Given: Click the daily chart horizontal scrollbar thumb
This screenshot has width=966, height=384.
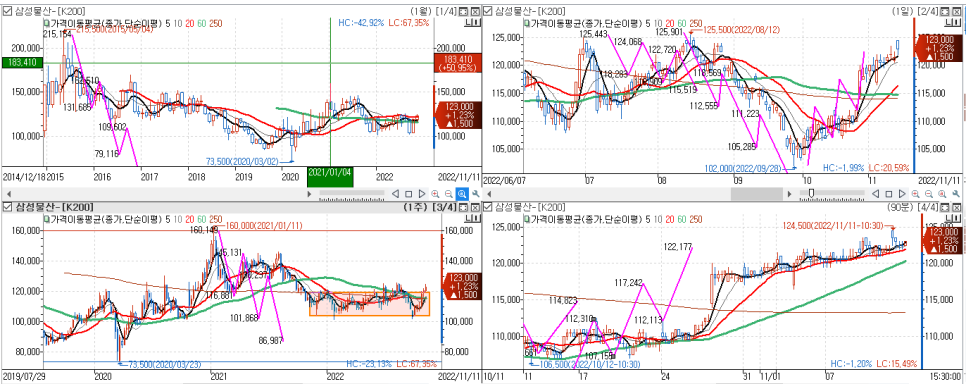Looking at the screenshot, I should [757, 194].
